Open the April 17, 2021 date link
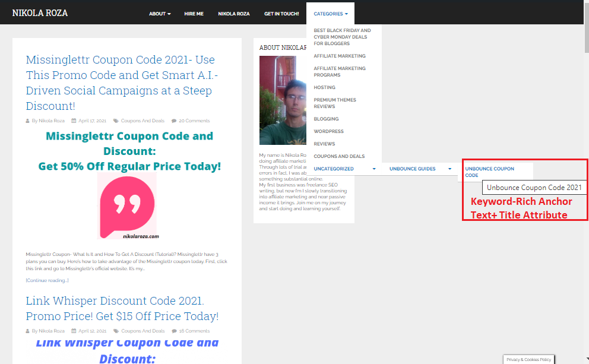 [93, 121]
